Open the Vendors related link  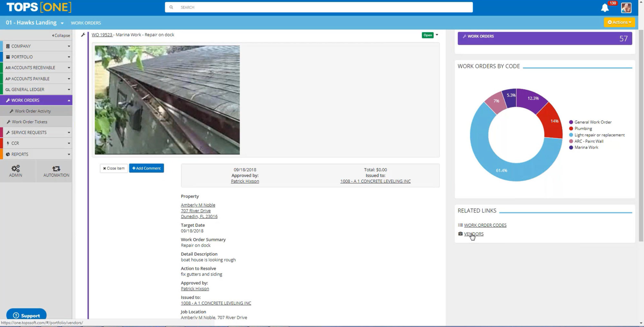[474, 234]
